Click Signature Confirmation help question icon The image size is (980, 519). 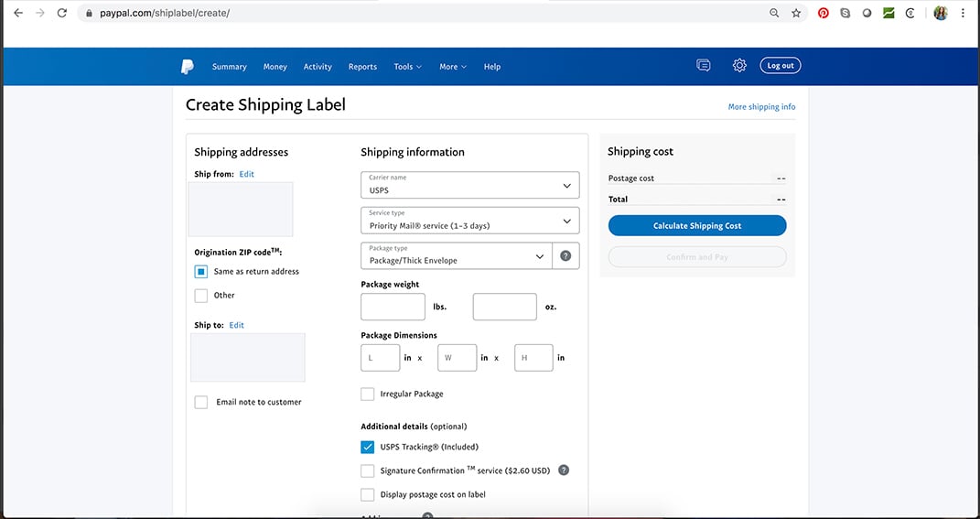[563, 470]
